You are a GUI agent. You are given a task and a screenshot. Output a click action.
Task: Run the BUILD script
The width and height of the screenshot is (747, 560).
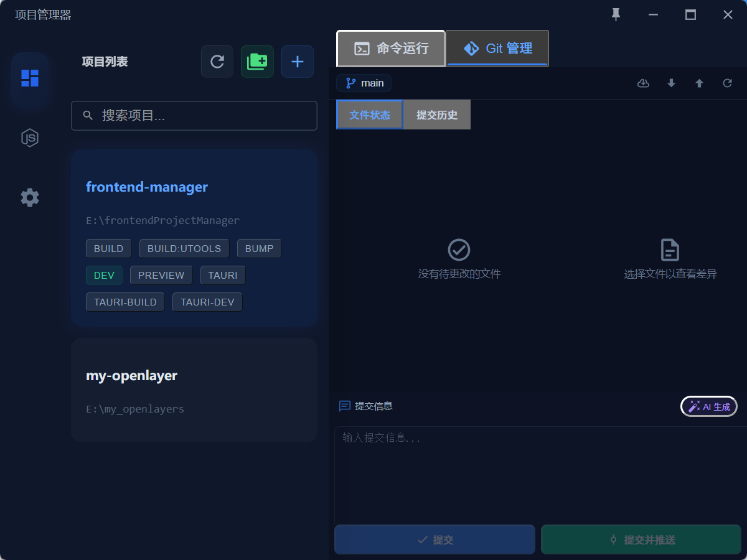tap(109, 248)
